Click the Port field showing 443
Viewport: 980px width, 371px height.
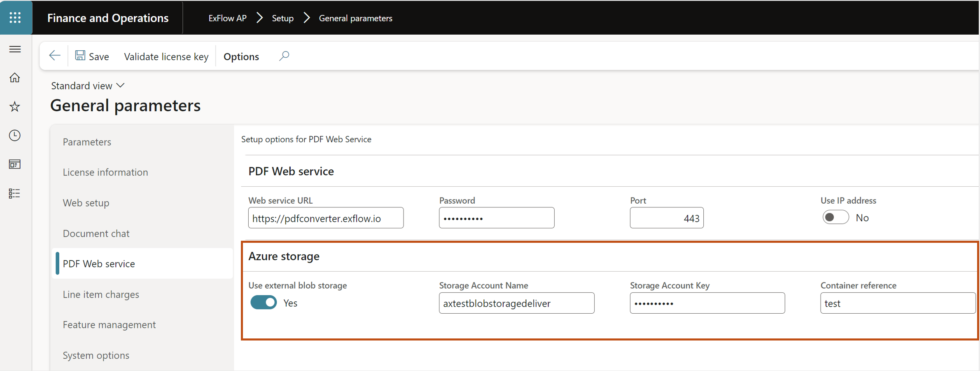tap(667, 218)
